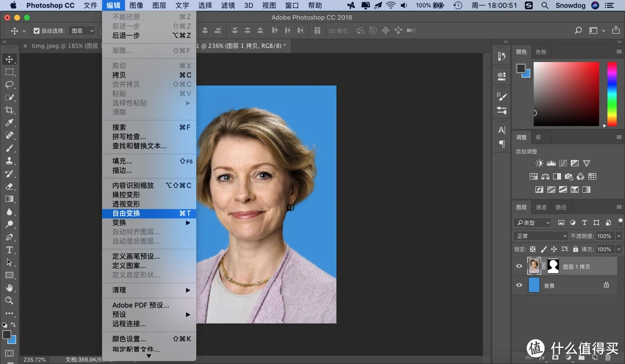Image resolution: width=625 pixels, height=364 pixels.
Task: Select the Gradient tool
Action: [9, 199]
